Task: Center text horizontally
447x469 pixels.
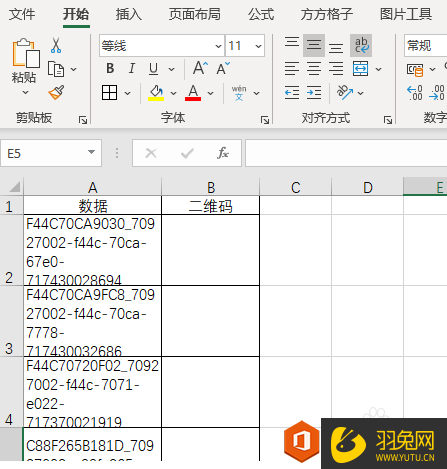Action: 314,69
